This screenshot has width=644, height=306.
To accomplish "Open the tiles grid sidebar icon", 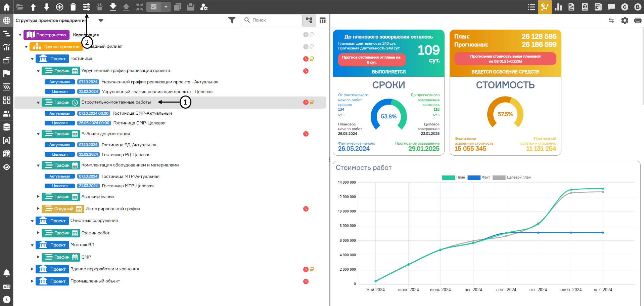I will 6,100.
